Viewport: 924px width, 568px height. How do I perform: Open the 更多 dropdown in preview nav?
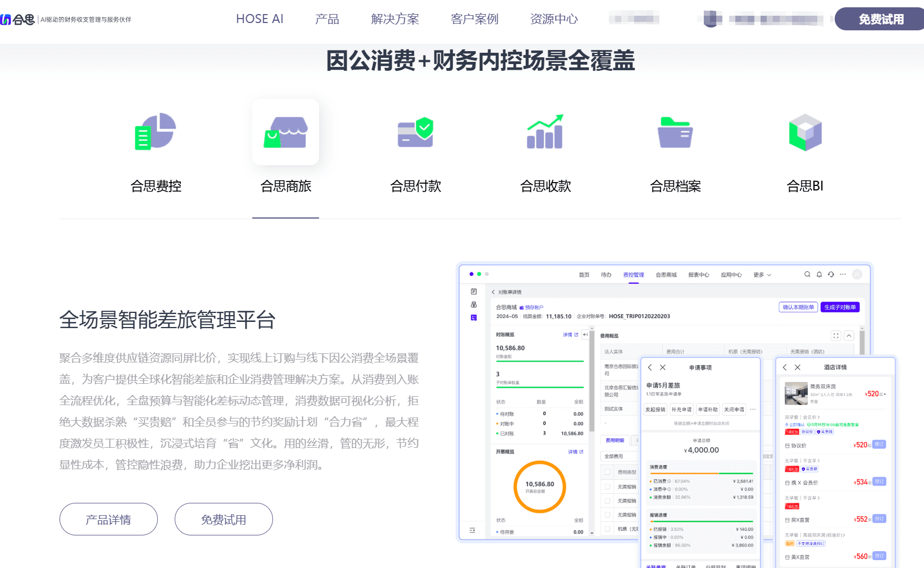762,275
